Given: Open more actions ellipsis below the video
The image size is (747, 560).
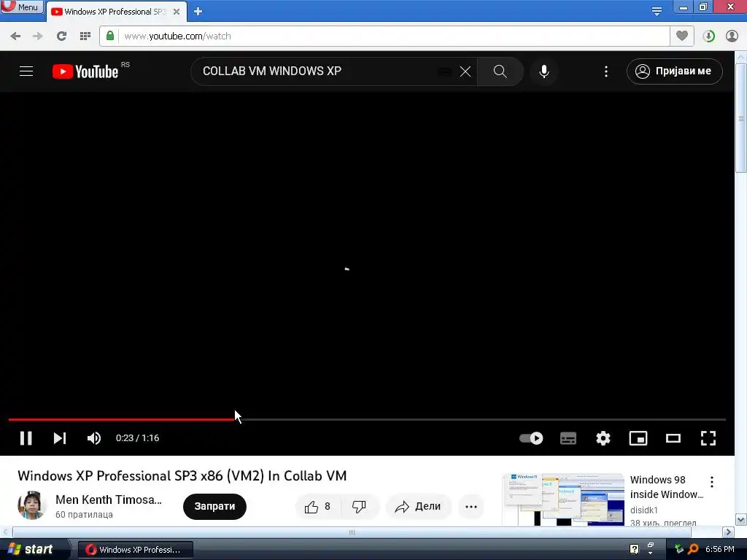Looking at the screenshot, I should pos(471,507).
